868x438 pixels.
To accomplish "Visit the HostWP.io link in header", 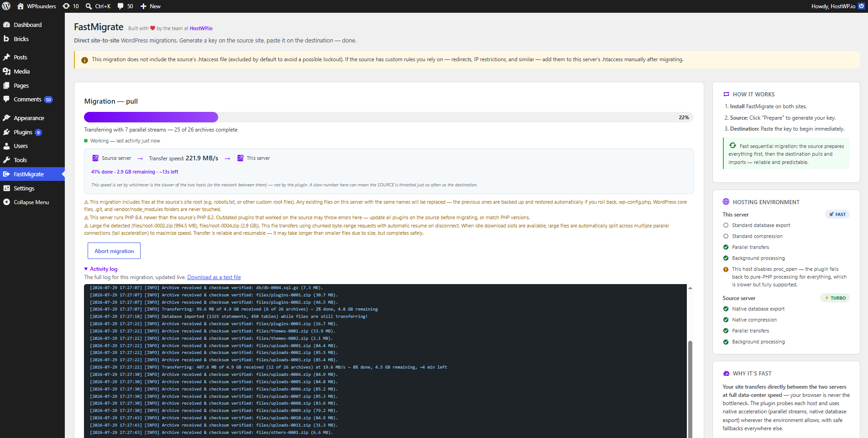I will [201, 28].
